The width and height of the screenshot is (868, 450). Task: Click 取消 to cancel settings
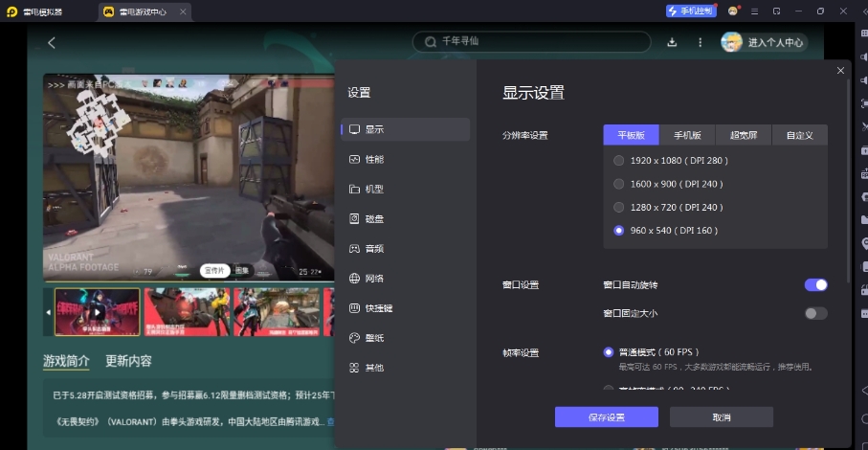[x=722, y=417]
